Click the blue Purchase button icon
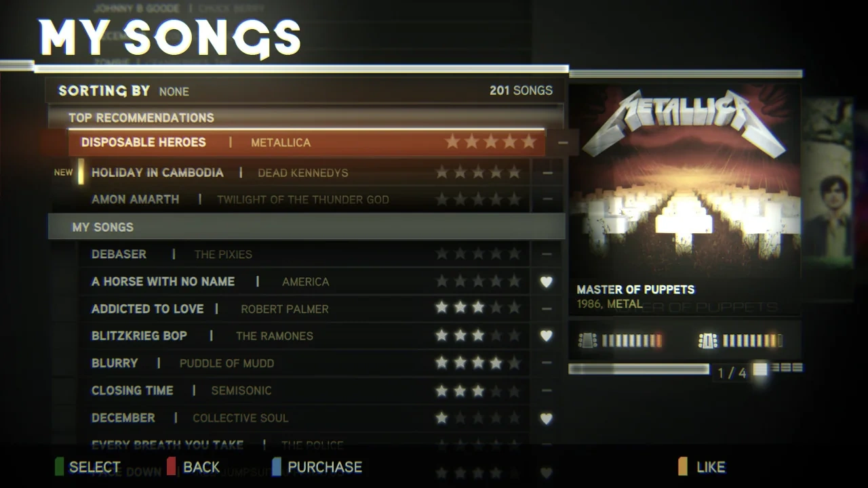The height and width of the screenshot is (488, 868). tap(277, 466)
